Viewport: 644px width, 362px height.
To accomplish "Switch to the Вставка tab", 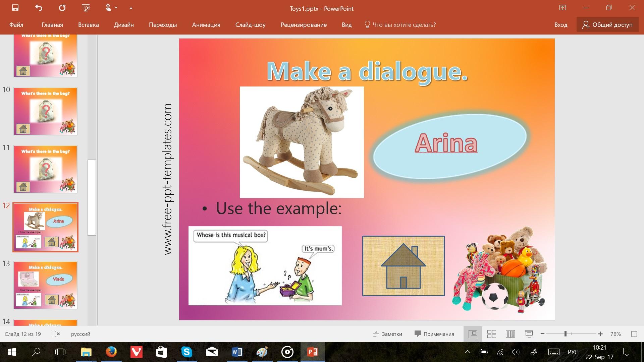I will coord(89,25).
